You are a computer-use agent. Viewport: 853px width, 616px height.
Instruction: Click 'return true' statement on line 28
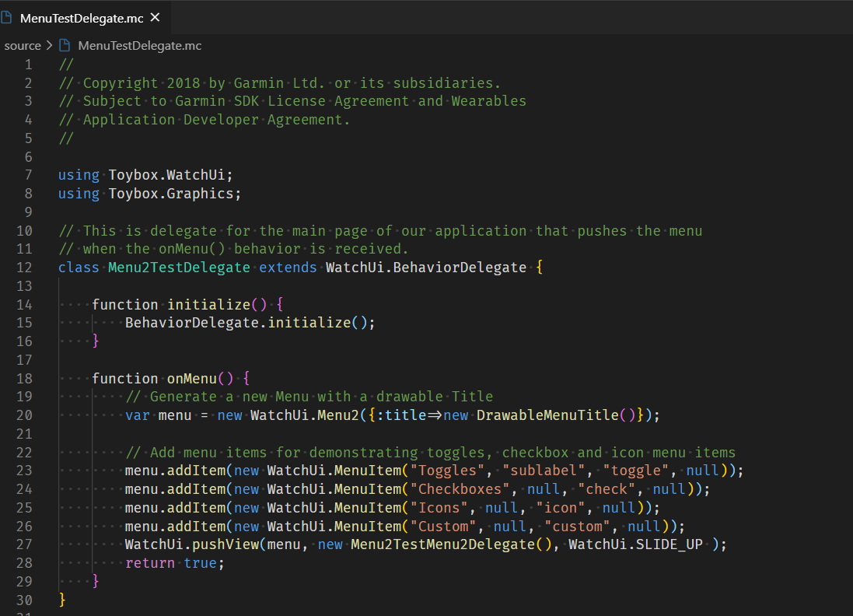tap(171, 563)
